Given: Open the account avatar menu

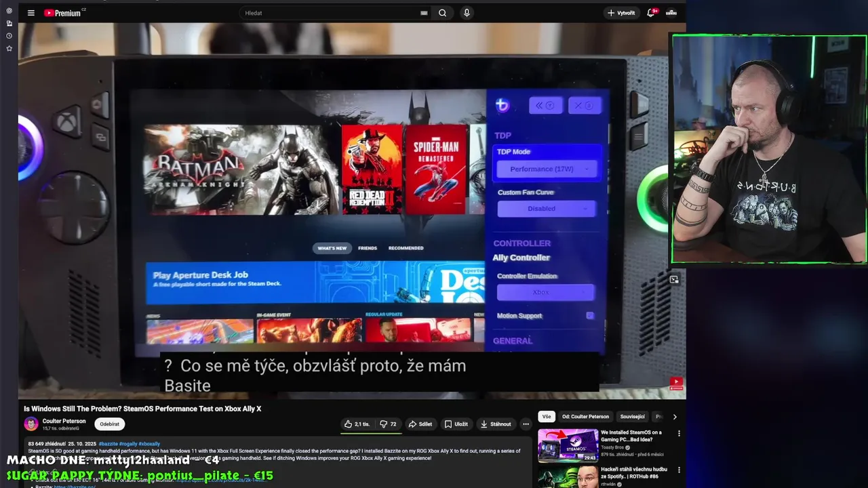Looking at the screenshot, I should pyautogui.click(x=671, y=13).
